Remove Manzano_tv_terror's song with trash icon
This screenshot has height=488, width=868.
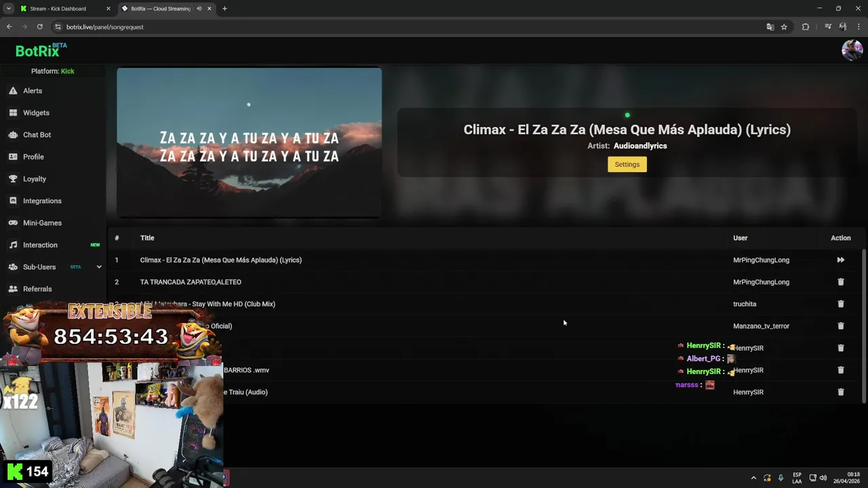click(x=841, y=326)
